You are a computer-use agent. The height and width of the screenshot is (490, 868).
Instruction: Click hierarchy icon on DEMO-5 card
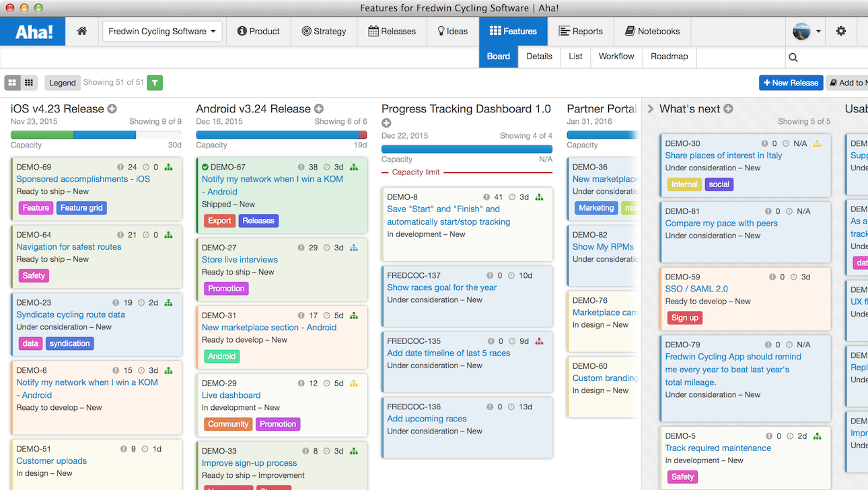tap(818, 436)
